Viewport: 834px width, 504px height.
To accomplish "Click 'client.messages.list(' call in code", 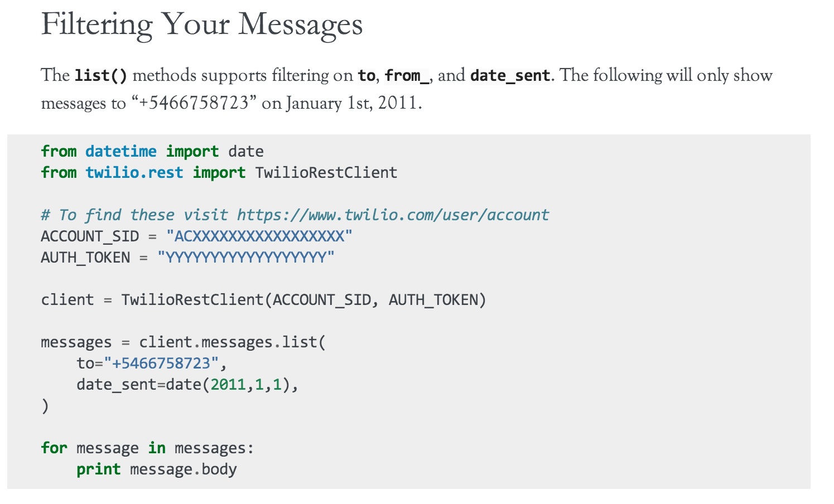I will pos(233,342).
